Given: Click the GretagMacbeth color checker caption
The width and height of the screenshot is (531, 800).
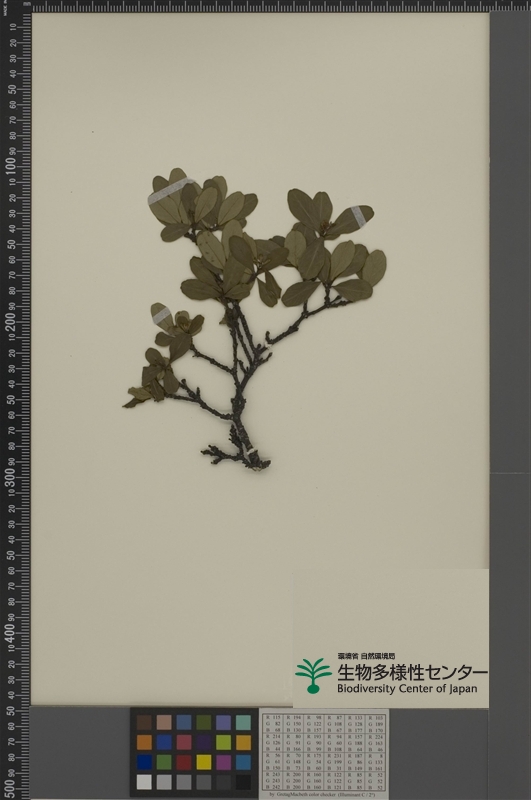Looking at the screenshot, I should [x=322, y=795].
